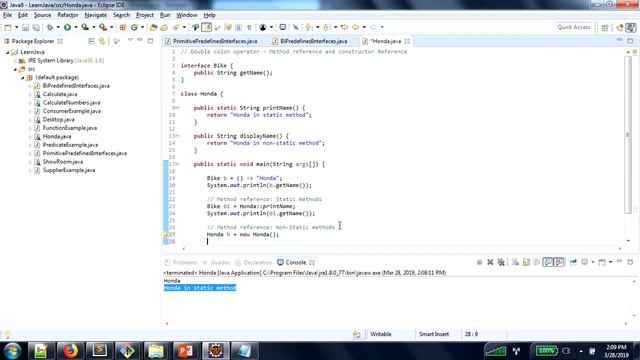Screen dimensions: 640x360
Task: Click Last Edit Location icon
Action: click(x=344, y=27)
